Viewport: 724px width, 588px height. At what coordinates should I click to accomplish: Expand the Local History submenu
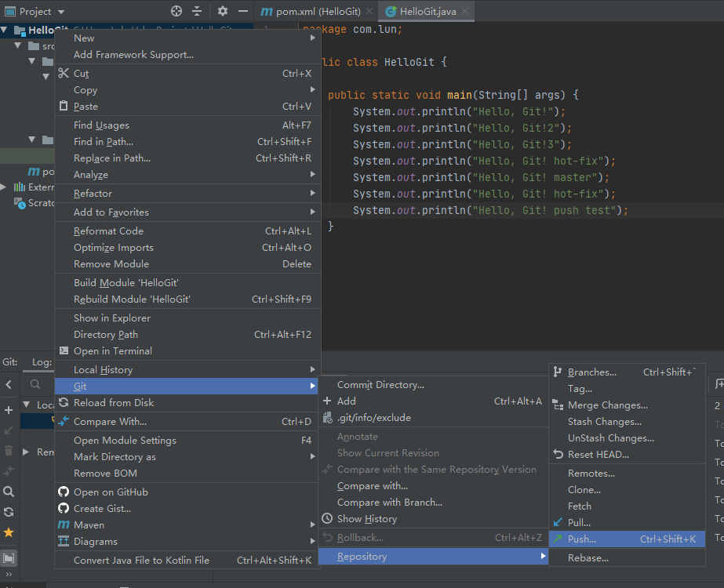(187, 370)
